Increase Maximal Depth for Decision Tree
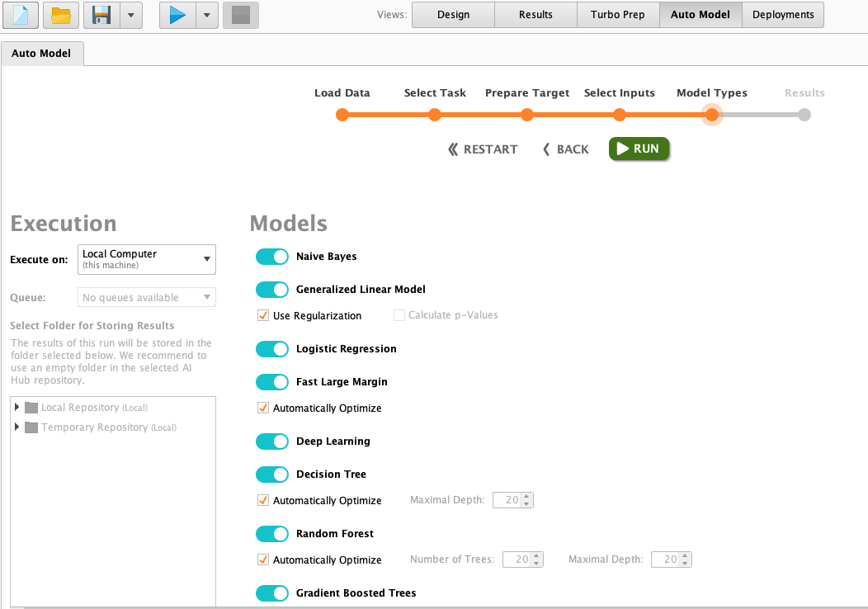Image resolution: width=868 pixels, height=609 pixels. tap(528, 496)
